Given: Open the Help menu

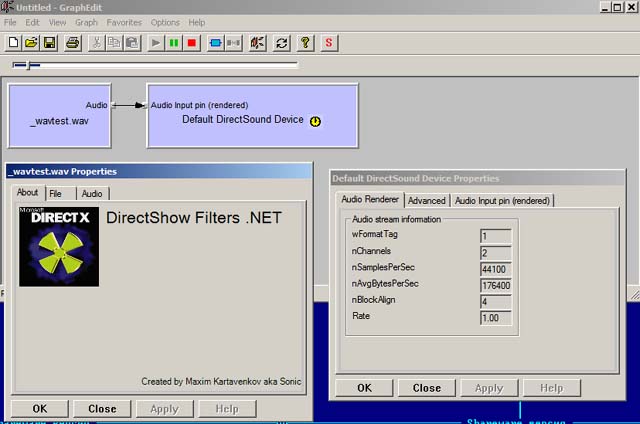Looking at the screenshot, I should [196, 22].
